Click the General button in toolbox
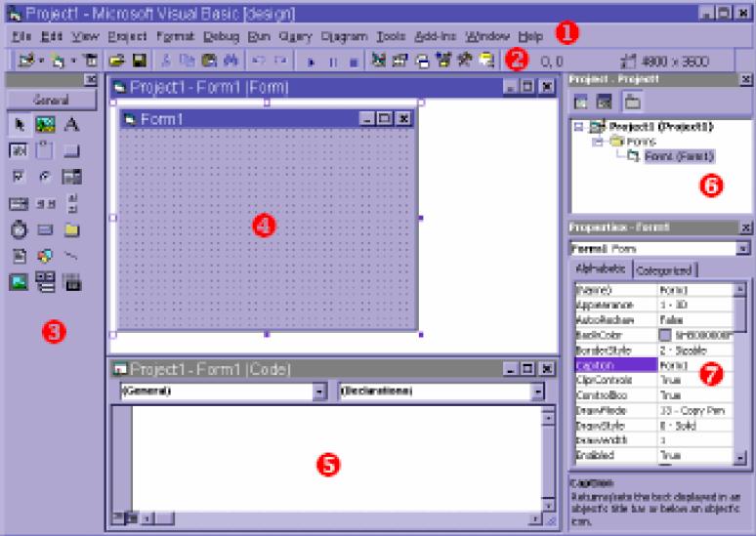This screenshot has width=756, height=536. coord(51,100)
